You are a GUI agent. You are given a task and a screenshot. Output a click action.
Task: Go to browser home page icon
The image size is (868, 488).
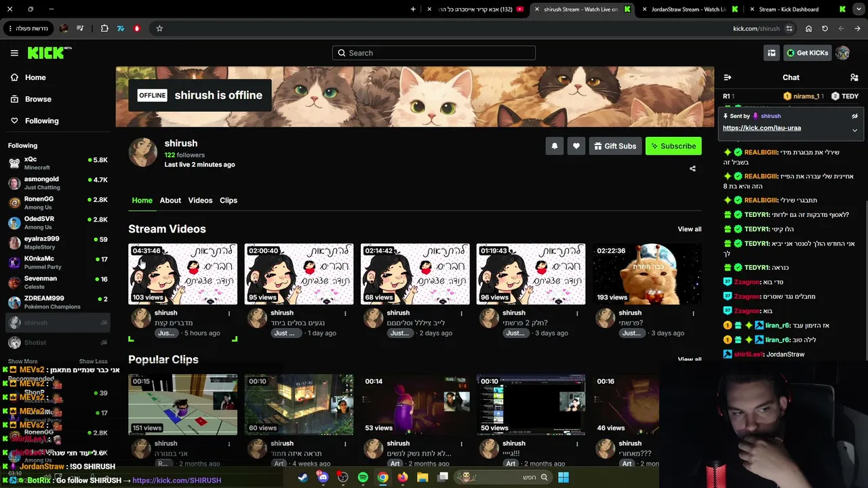click(808, 28)
